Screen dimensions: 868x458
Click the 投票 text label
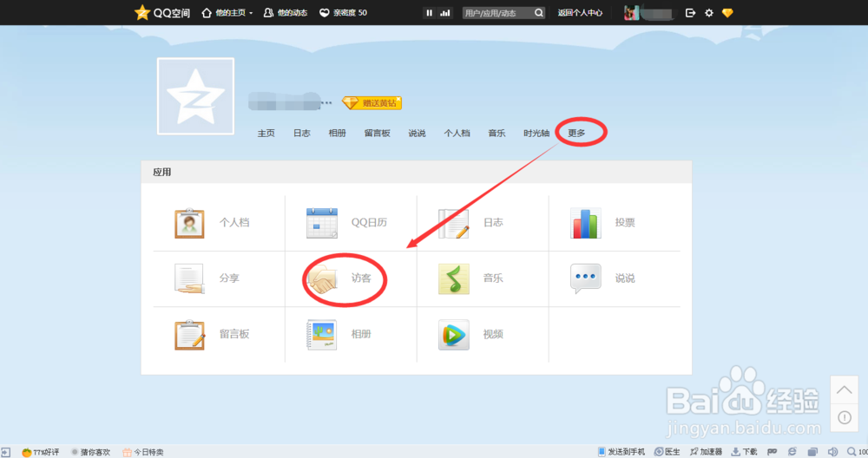[x=625, y=222]
